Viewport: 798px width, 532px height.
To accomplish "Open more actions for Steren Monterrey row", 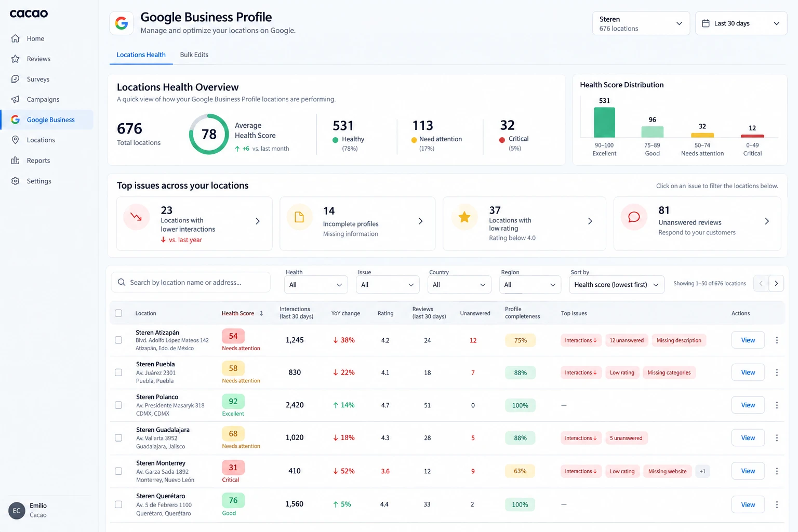I will tap(777, 471).
